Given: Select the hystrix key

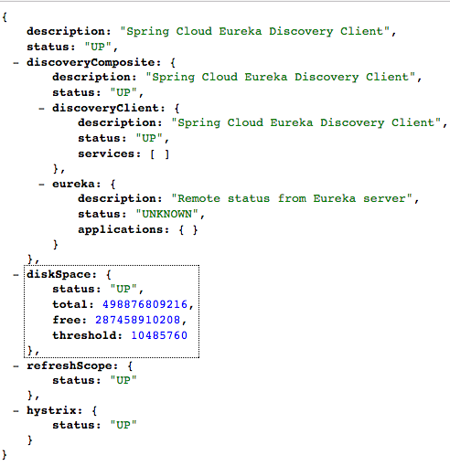Looking at the screenshot, I should [51, 410].
